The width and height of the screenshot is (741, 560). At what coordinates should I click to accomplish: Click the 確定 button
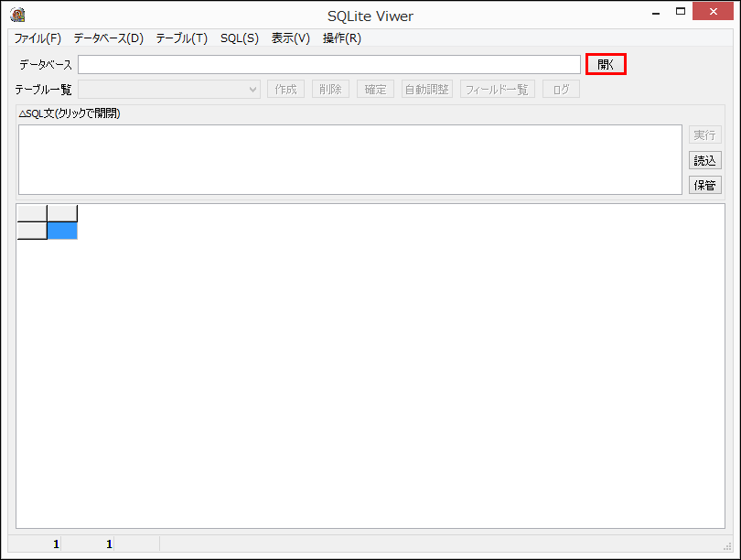375,90
